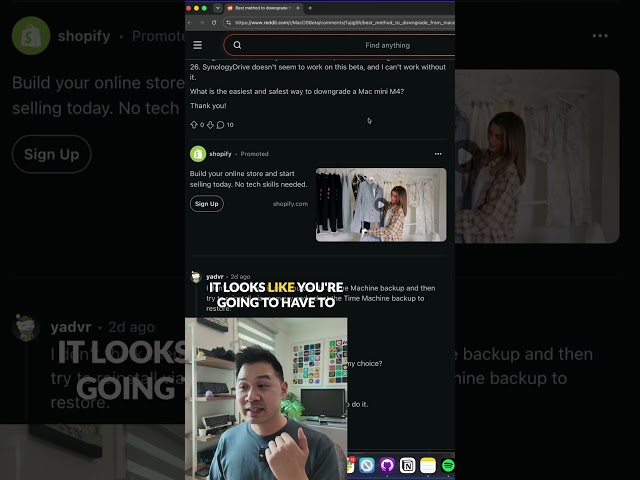Image resolution: width=640 pixels, height=480 pixels.
Task: Click the large Sign Up button in blurred background
Action: [x=51, y=154]
